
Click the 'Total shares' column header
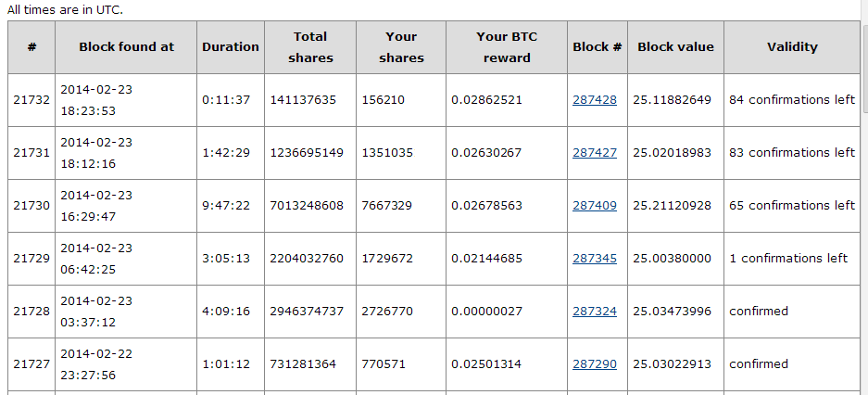pyautogui.click(x=310, y=47)
